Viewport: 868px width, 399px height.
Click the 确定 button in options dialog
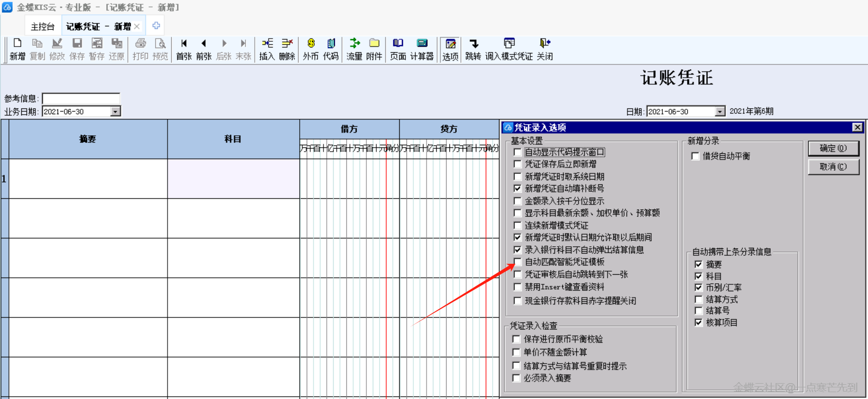coord(833,149)
